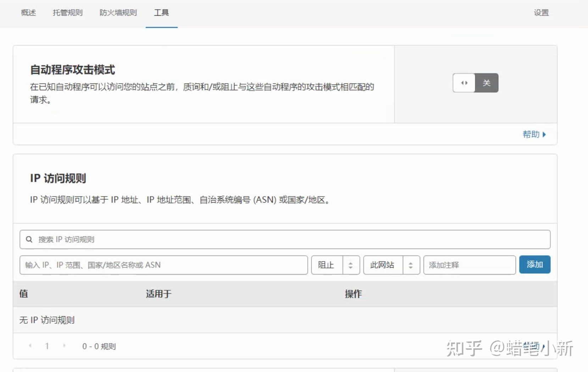Viewport: 588px width, 372px height.
Task: Go to next page arrow
Action: click(x=64, y=345)
